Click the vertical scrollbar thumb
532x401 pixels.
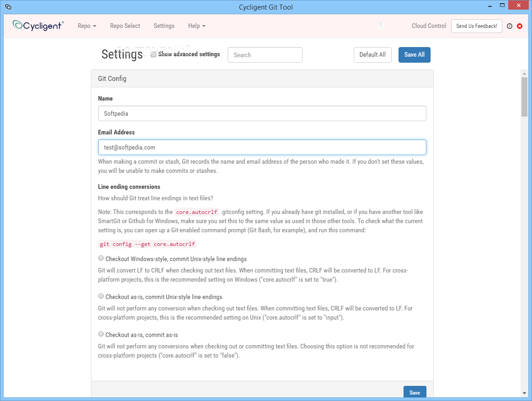[525, 97]
